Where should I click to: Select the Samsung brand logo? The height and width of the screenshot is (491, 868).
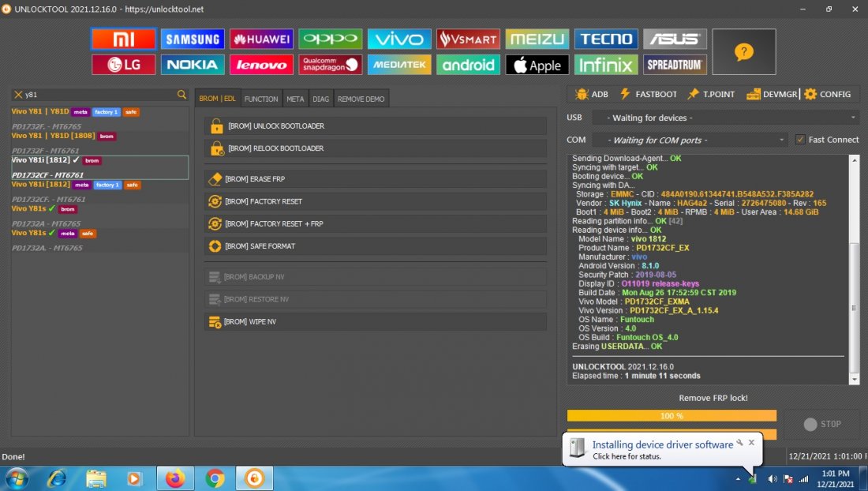click(193, 39)
